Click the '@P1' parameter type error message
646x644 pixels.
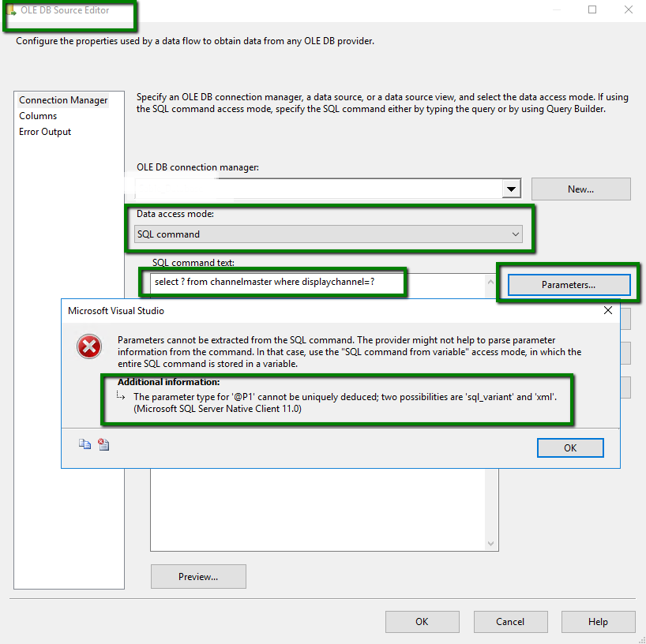345,402
